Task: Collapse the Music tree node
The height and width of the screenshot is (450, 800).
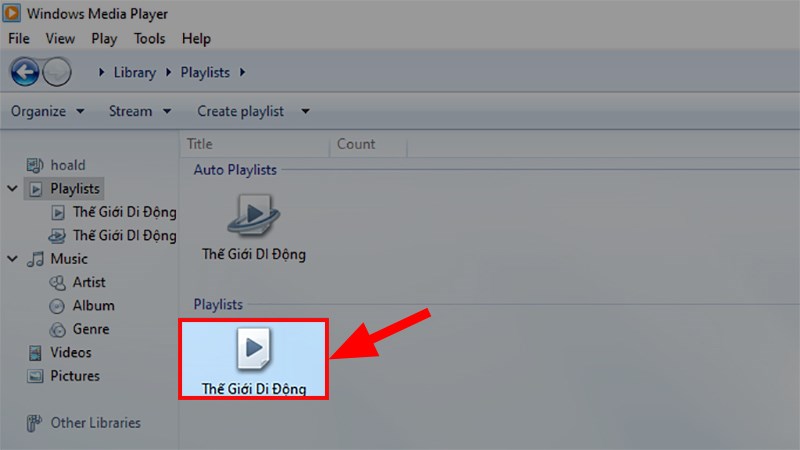Action: tap(12, 259)
